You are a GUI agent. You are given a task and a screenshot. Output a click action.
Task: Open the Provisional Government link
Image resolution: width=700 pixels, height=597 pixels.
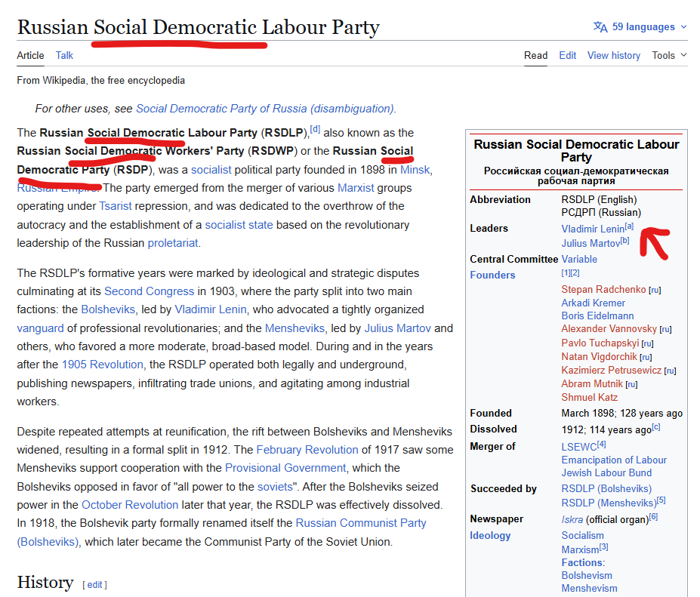[285, 468]
